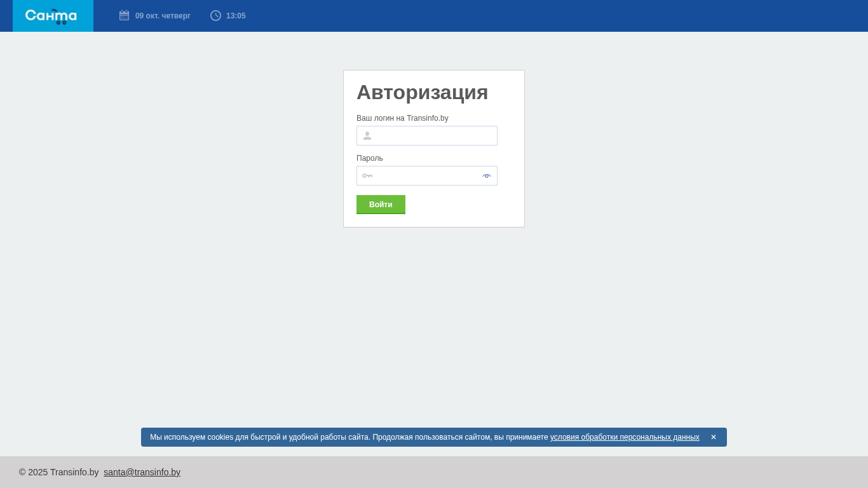Click the time text 13:05

tap(236, 16)
